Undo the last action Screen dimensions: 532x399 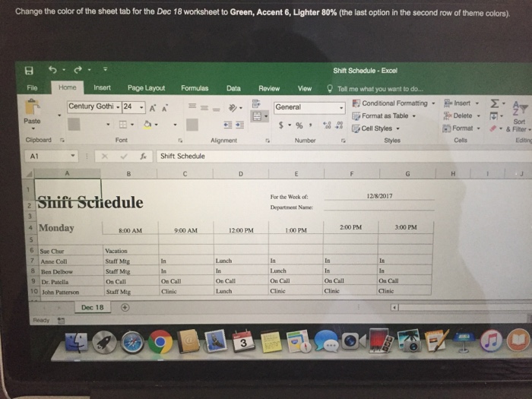tap(52, 70)
